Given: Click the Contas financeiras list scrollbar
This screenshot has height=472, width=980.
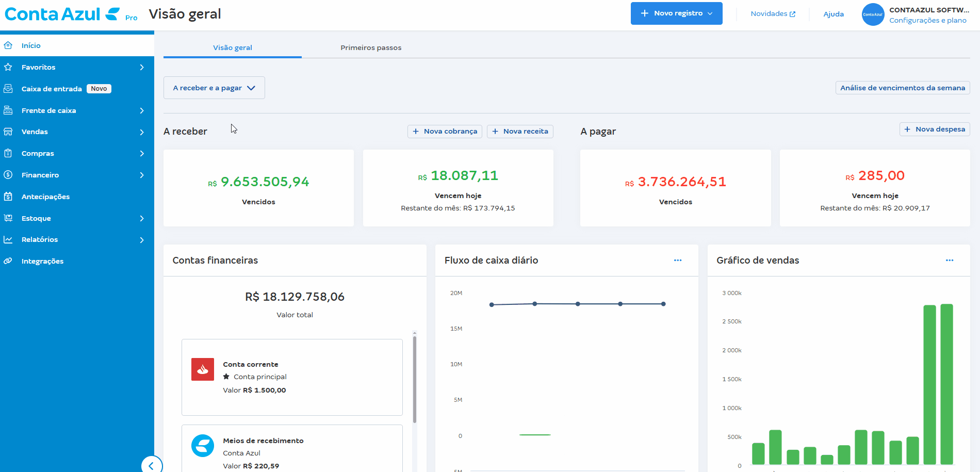Looking at the screenshot, I should (x=415, y=379).
